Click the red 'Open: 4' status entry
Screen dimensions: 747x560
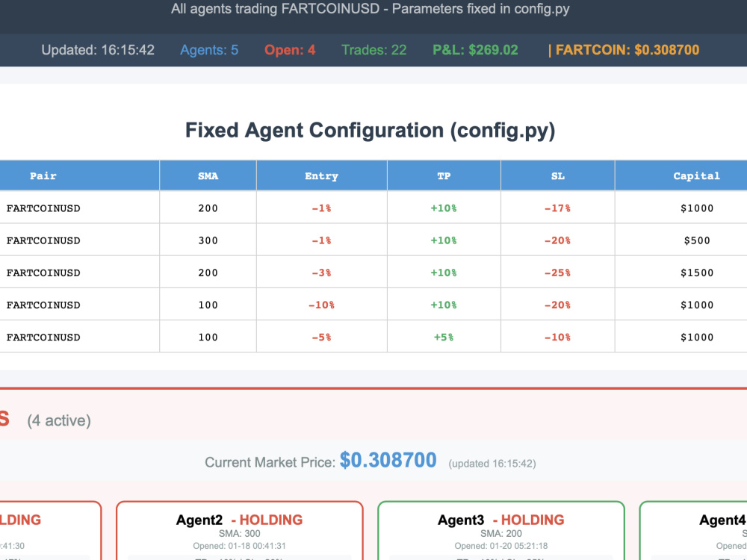(x=290, y=50)
